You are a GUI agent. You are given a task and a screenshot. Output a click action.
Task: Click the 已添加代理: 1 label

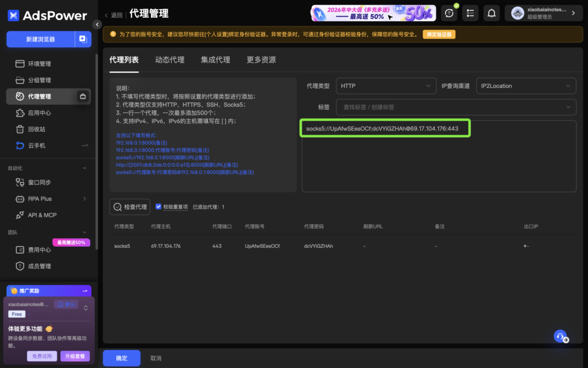(x=208, y=207)
